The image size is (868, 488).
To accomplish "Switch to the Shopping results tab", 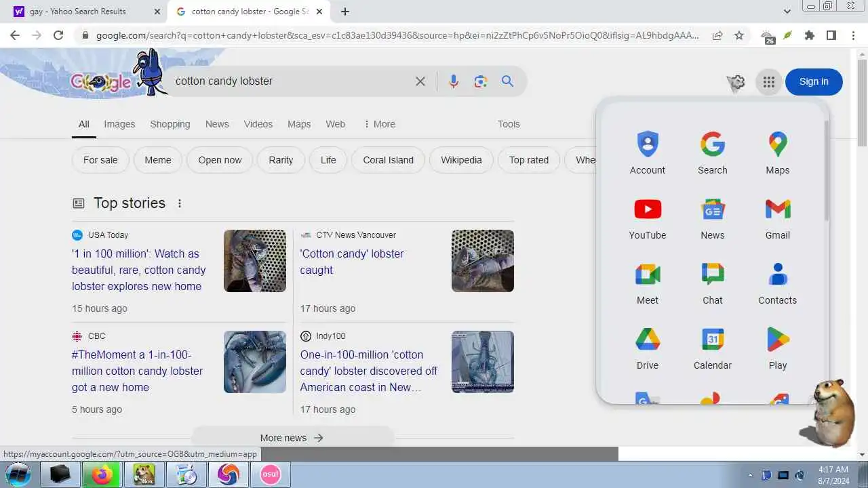I will click(x=170, y=124).
